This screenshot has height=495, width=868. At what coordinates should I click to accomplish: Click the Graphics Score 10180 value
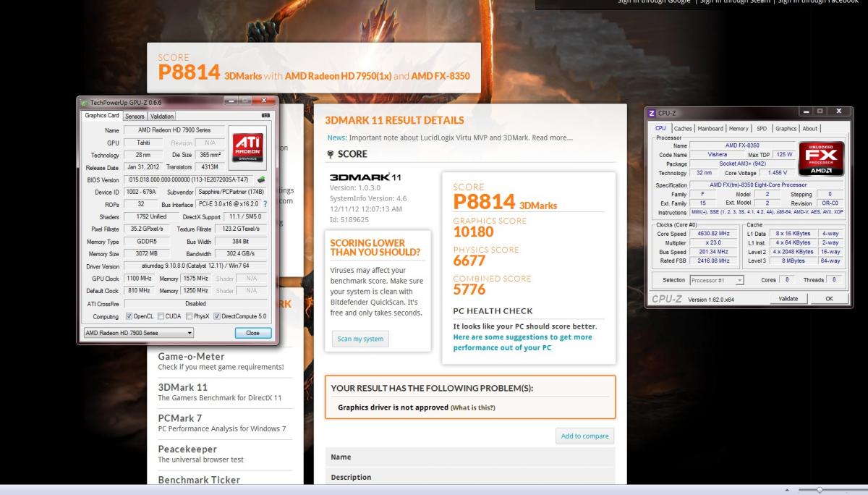pyautogui.click(x=473, y=232)
